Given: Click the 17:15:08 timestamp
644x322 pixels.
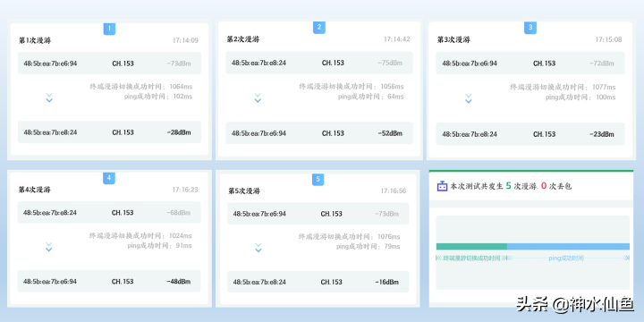Looking at the screenshot, I should point(609,39).
